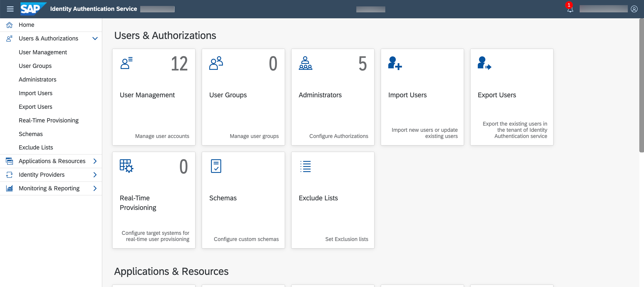
Task: Select Monitoring & Reporting sidebar label
Action: pos(49,188)
